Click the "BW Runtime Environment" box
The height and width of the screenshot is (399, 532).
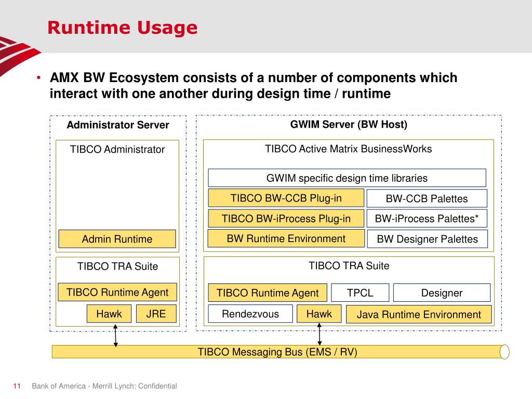286,238
